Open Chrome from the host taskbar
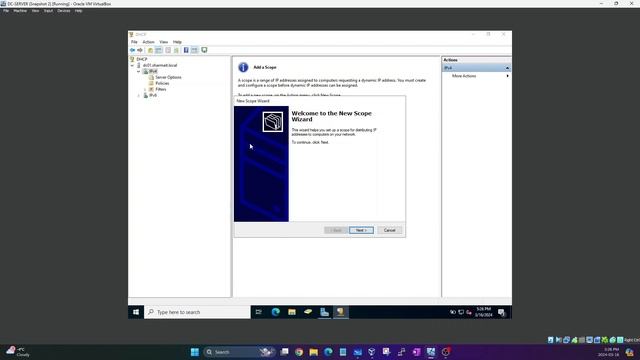The width and height of the screenshot is (640, 360). point(299,352)
